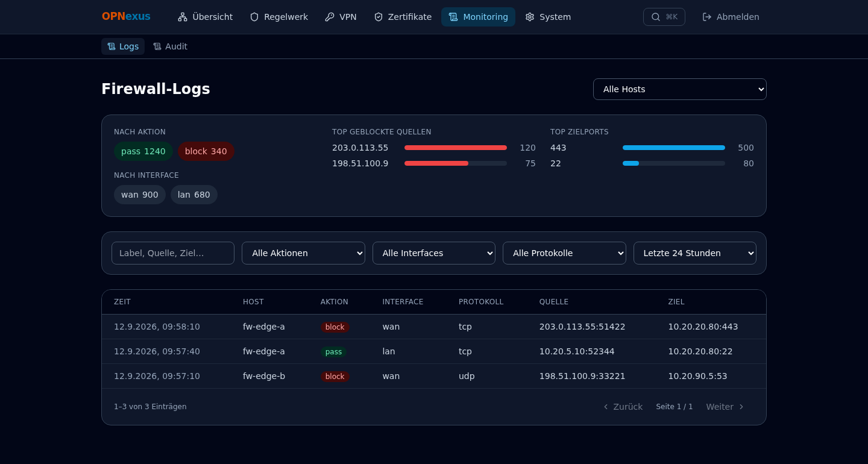Click the udp protocol cell
Screen dimensions: 868x464
click(467, 376)
